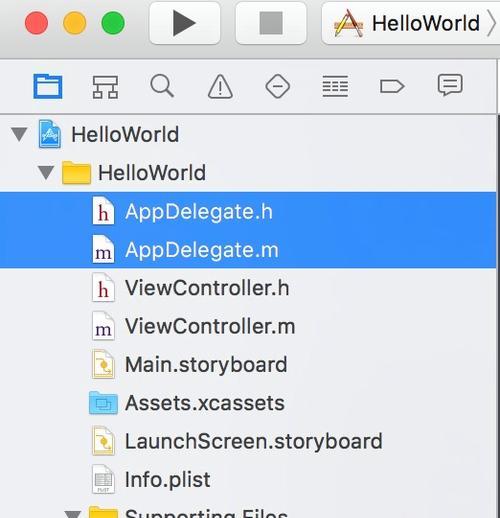Click the ViewController.h header icon
Viewport: 500px width, 518px height.
pyautogui.click(x=103, y=288)
